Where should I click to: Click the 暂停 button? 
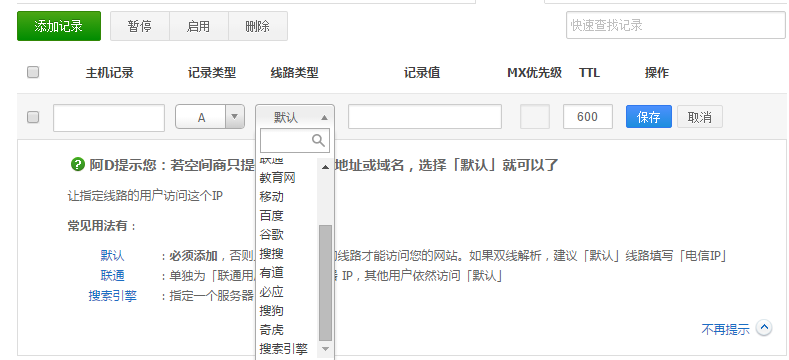pyautogui.click(x=140, y=26)
